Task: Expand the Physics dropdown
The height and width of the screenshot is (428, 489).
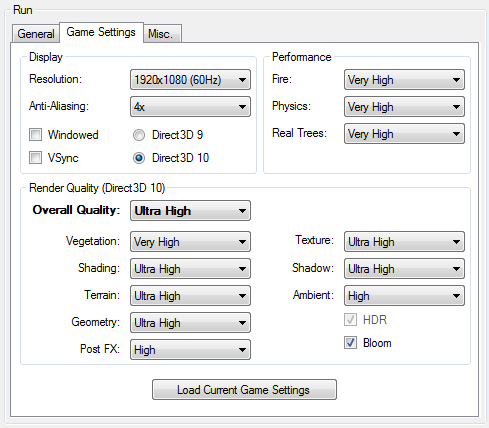Action: 404,107
